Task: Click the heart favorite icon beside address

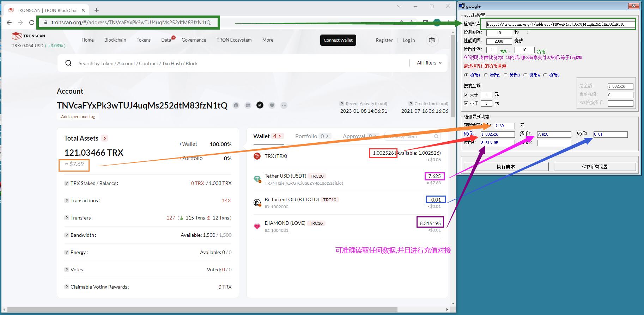Action: 272,105
